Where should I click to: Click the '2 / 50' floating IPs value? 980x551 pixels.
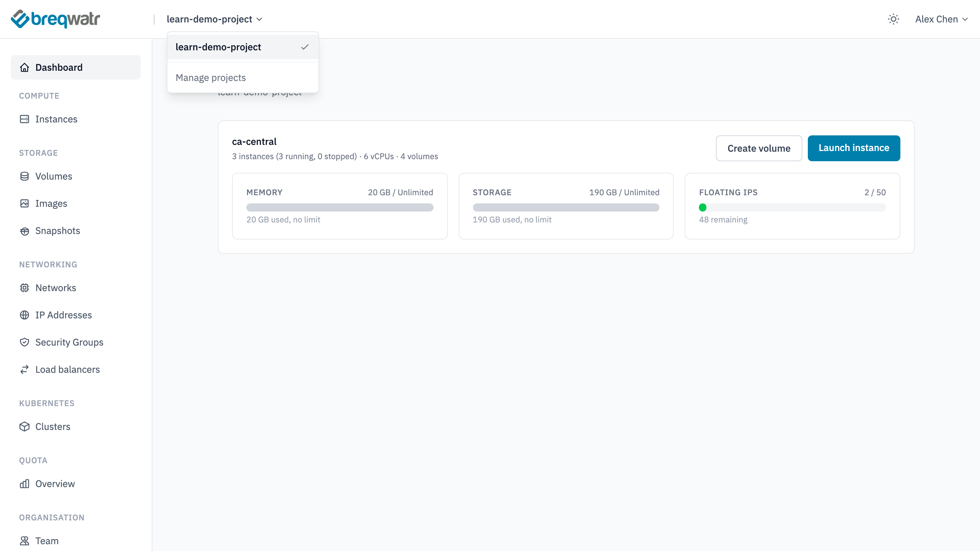pyautogui.click(x=875, y=193)
